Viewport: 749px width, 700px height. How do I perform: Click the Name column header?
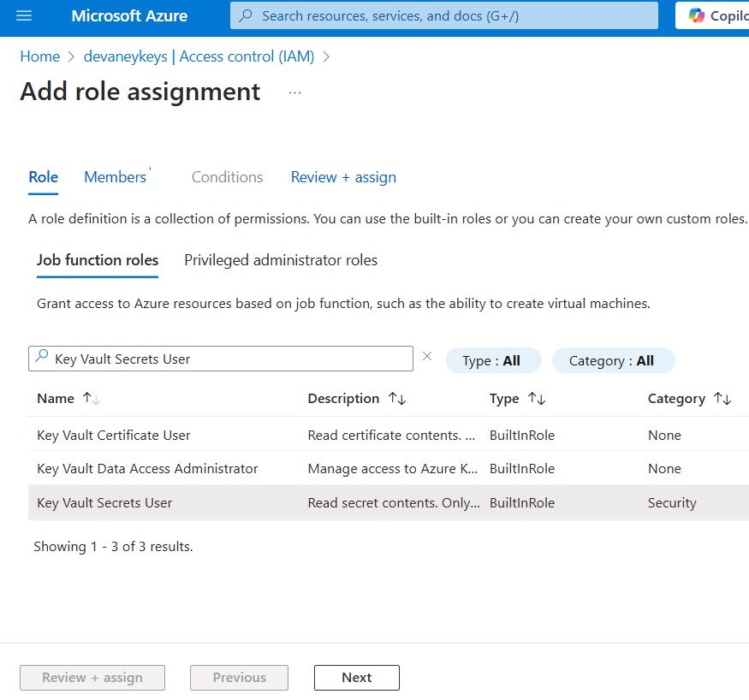click(x=56, y=398)
